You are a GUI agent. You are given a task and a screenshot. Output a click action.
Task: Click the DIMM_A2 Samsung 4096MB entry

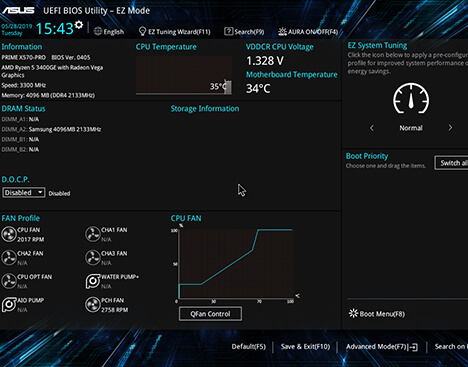tap(51, 129)
